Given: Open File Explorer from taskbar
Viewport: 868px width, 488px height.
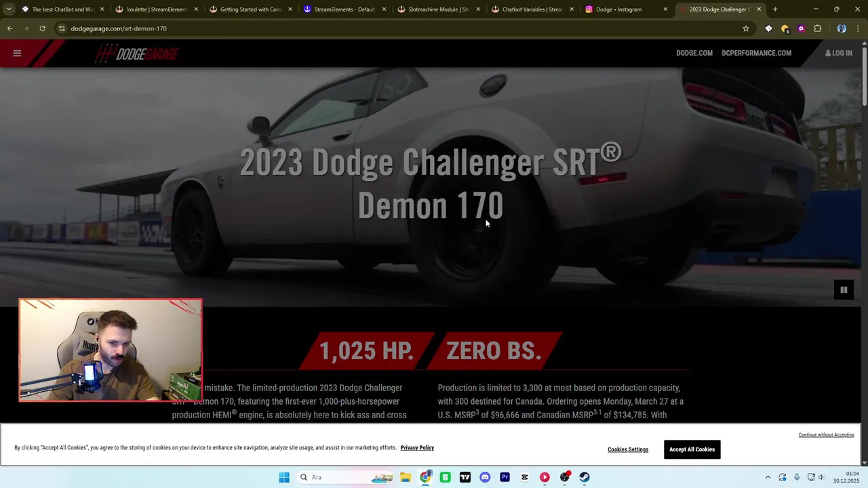Looking at the screenshot, I should (406, 477).
